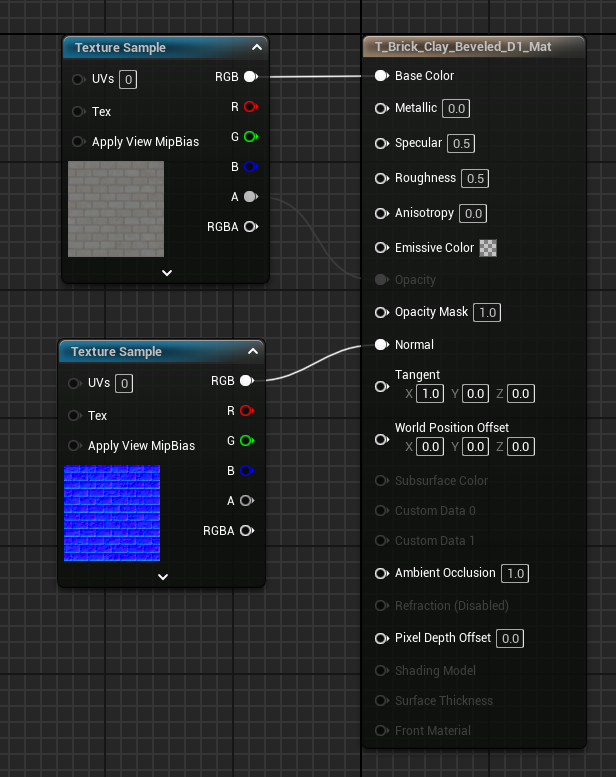The height and width of the screenshot is (777, 616).
Task: Click the Tangent input pin
Action: pyautogui.click(x=382, y=386)
